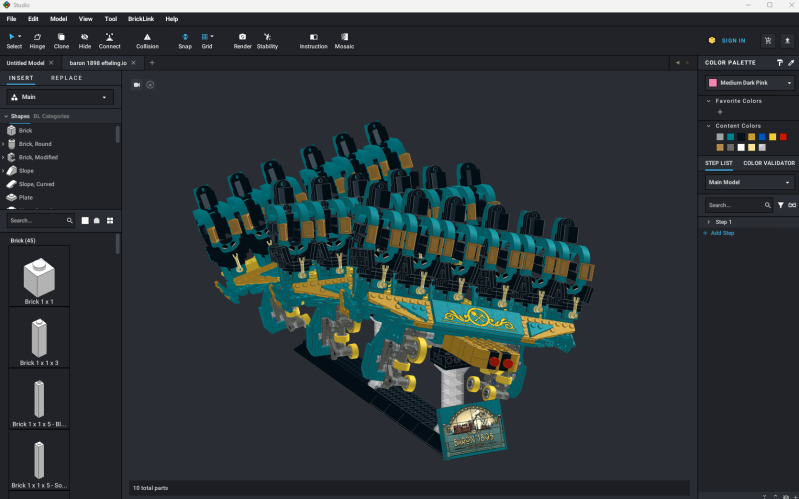Toggle the Collision detection tool
The width and height of the screenshot is (799, 499).
pyautogui.click(x=147, y=40)
